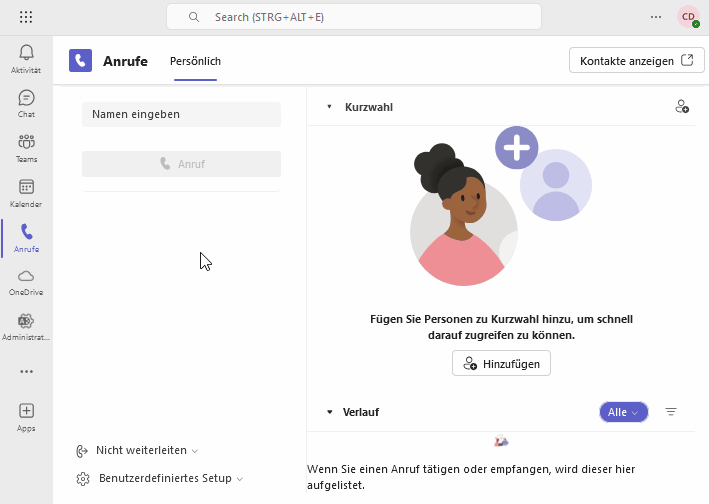The image size is (709, 504).
Task: Open settings and more ellipsis at top
Action: pos(656,17)
